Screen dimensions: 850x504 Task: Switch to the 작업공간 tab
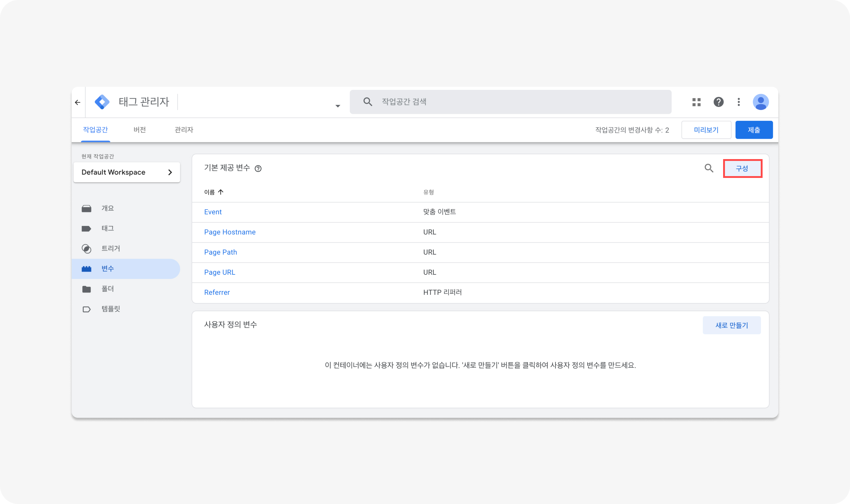[x=95, y=130]
